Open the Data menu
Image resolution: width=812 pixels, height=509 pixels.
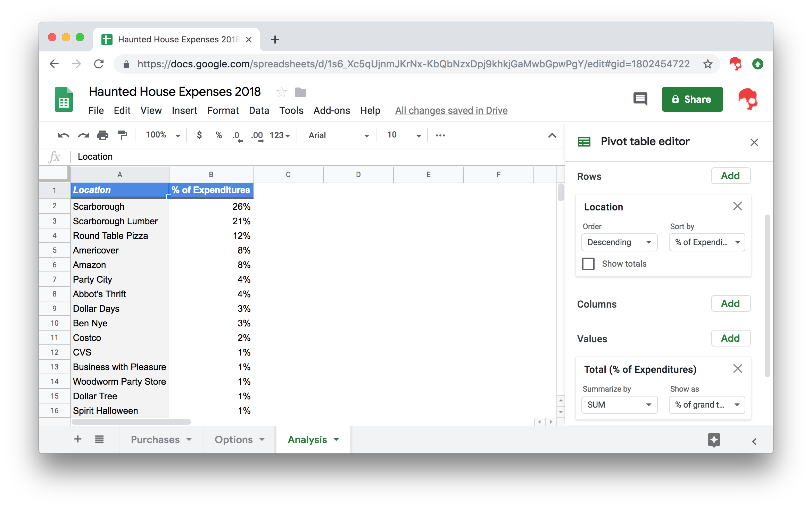[x=259, y=110]
